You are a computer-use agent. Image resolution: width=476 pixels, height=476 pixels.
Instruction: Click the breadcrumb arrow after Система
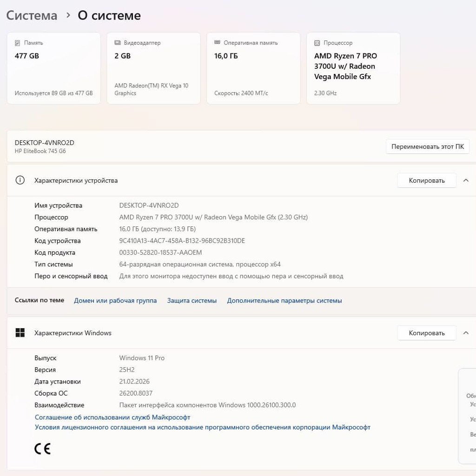coord(68,15)
